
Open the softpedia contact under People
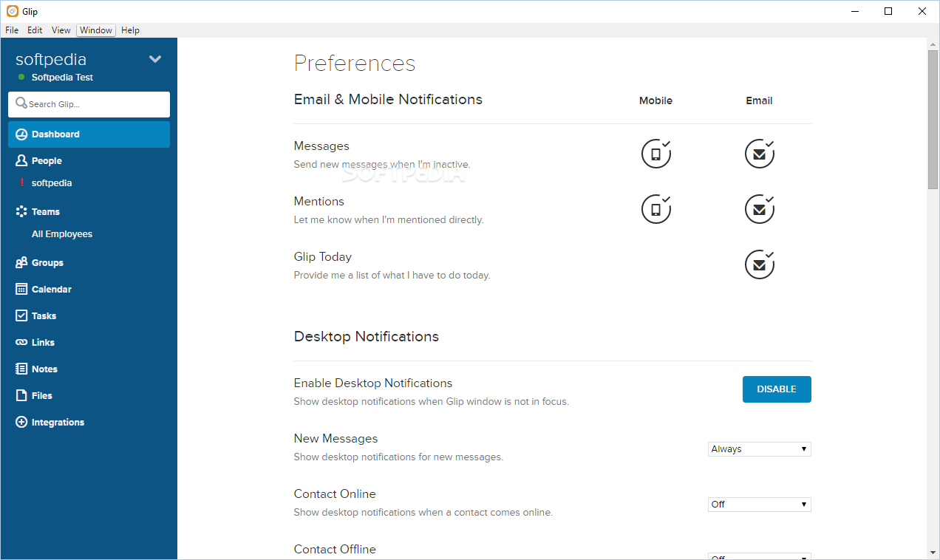(x=52, y=183)
